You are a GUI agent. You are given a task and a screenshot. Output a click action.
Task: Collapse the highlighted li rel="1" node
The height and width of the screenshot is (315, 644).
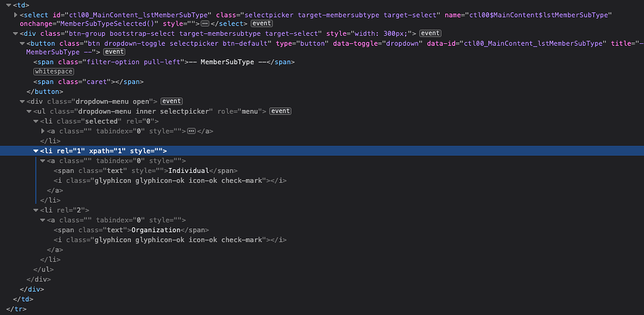(x=36, y=151)
